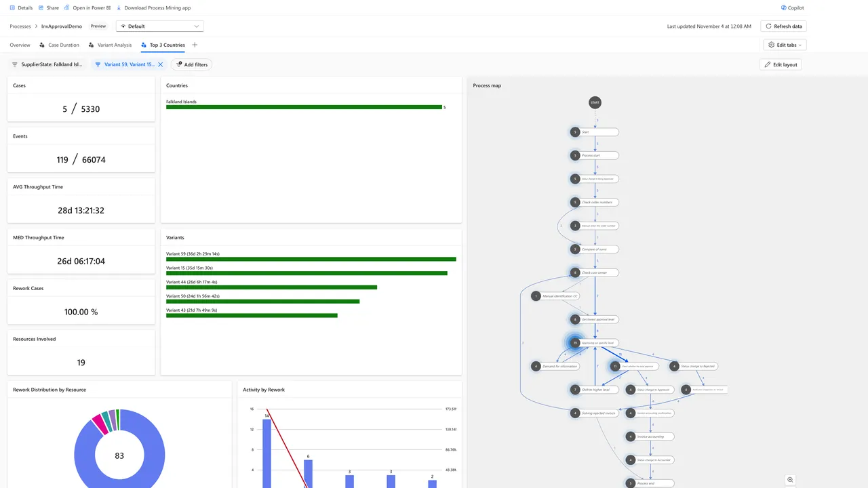Select the Variant 44 bar
The height and width of the screenshot is (488, 868).
tap(271, 287)
